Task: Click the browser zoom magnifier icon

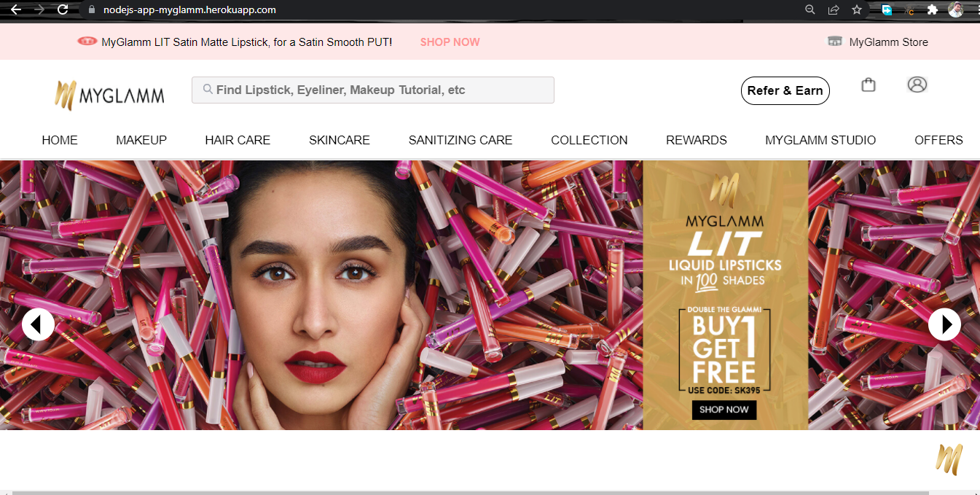Action: tap(810, 9)
